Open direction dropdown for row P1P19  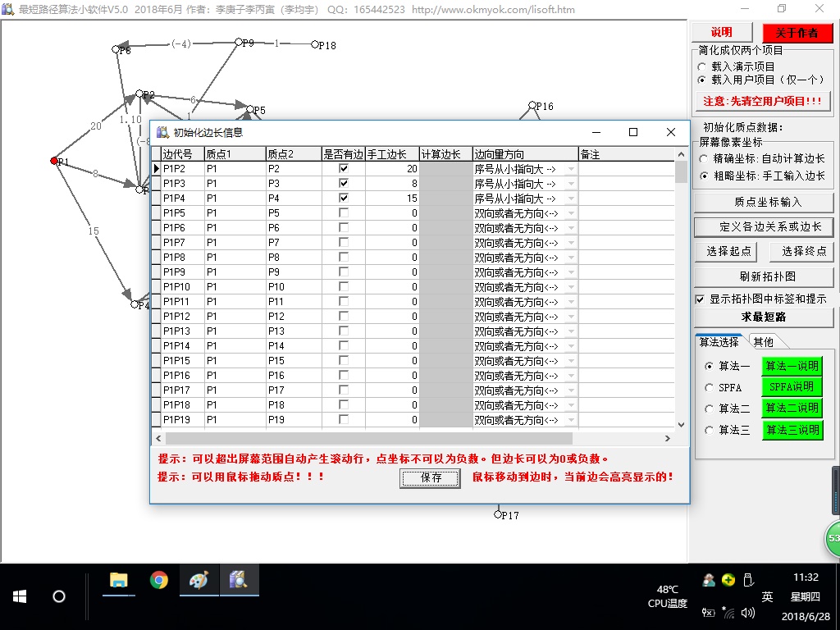[x=571, y=420]
